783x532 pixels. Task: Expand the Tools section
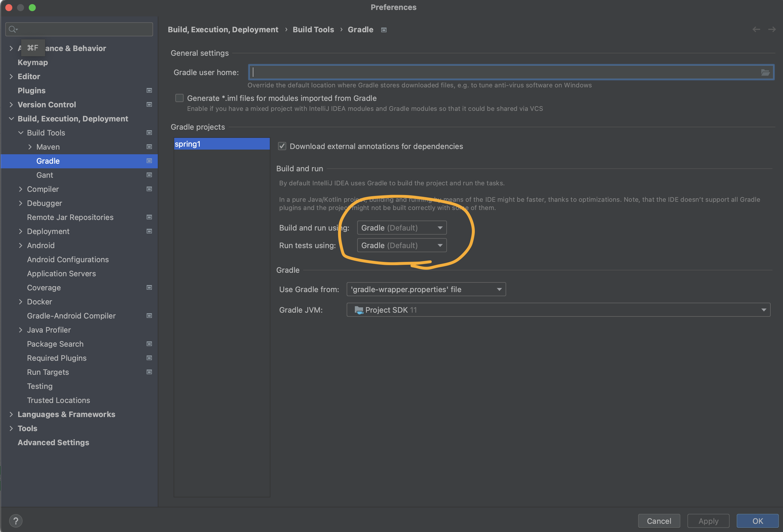pos(11,428)
